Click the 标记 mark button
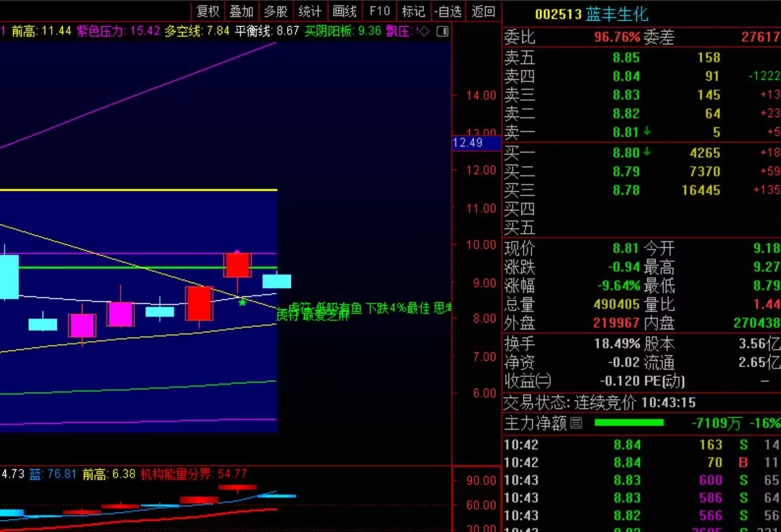The height and width of the screenshot is (532, 781). point(413,11)
